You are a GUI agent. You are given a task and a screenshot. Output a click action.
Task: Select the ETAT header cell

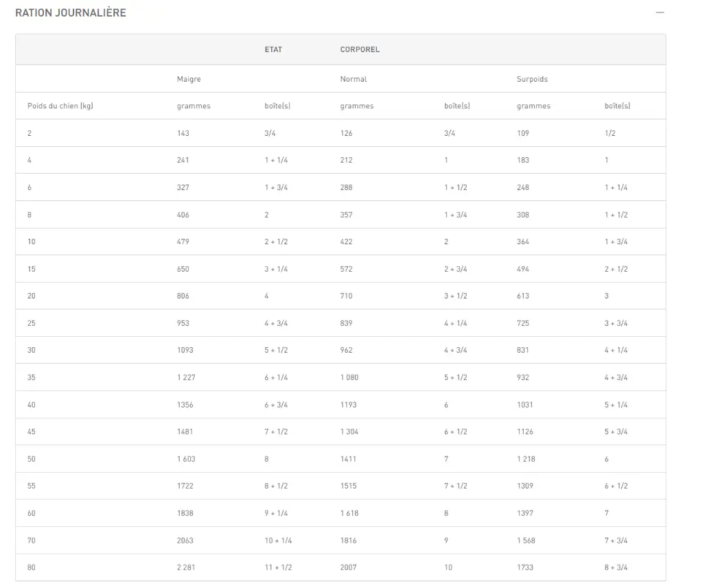(273, 49)
